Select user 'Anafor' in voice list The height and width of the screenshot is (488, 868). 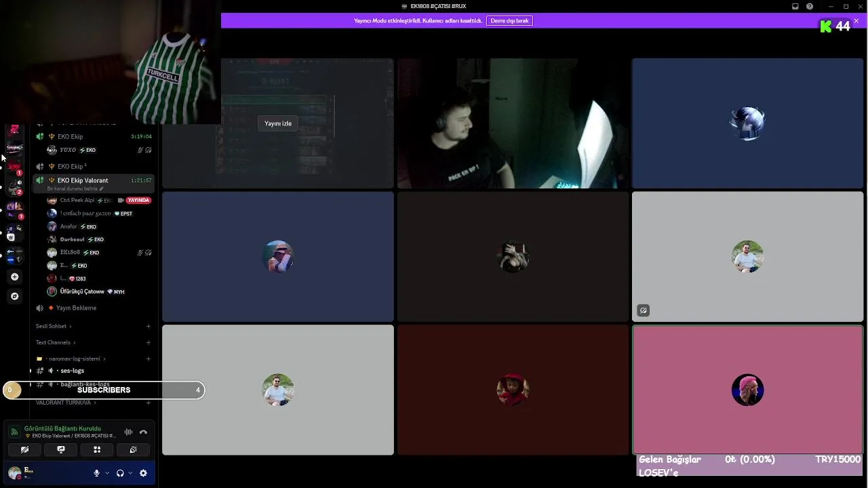[x=71, y=226]
